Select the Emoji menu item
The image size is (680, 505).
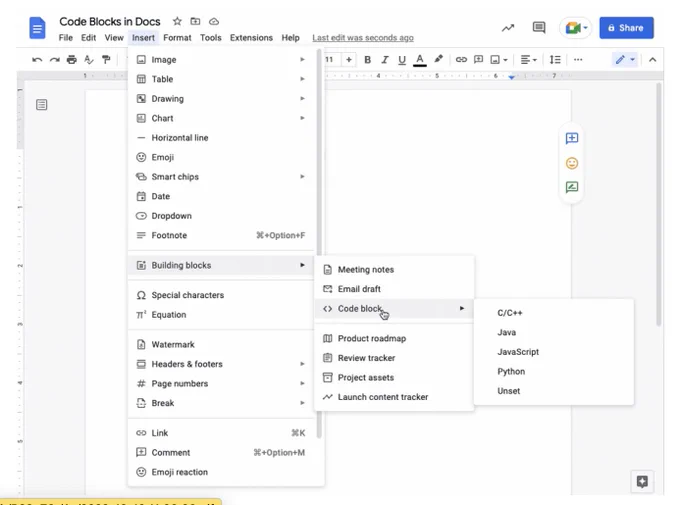coord(221,157)
